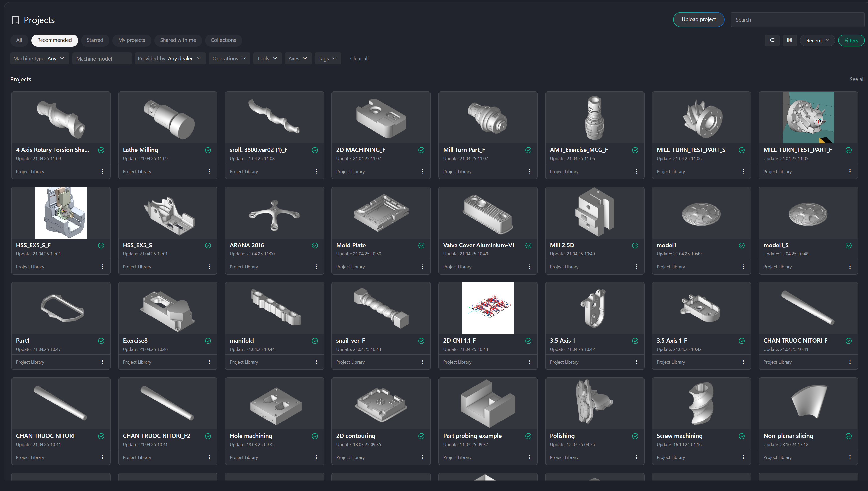Click green verified checkmark on ARANA 2016
This screenshot has width=868, height=491.
pos(315,245)
